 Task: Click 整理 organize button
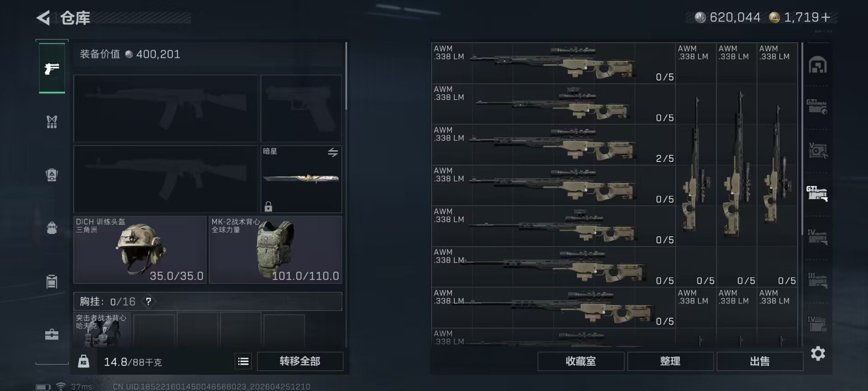click(x=670, y=361)
